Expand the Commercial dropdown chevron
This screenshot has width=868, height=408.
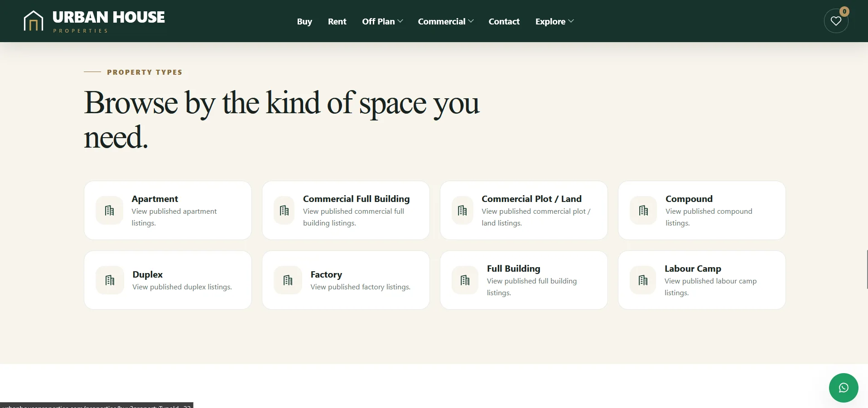471,21
